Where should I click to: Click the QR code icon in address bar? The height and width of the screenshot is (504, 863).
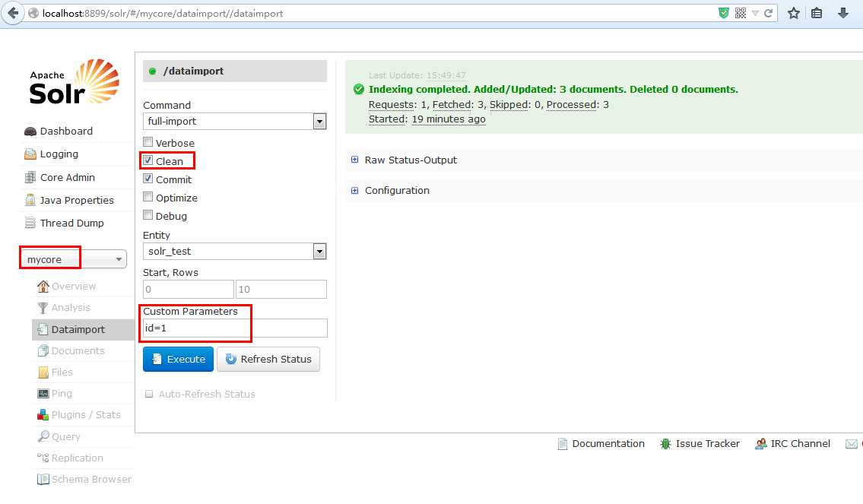tap(741, 13)
